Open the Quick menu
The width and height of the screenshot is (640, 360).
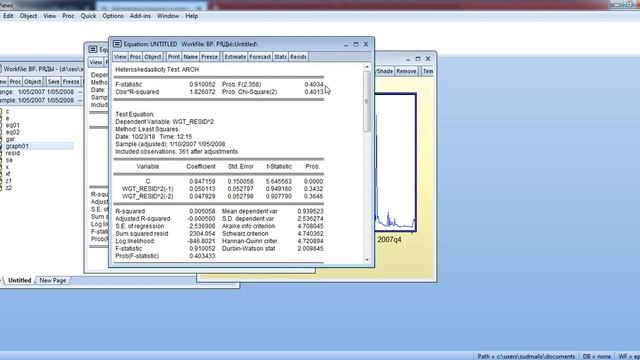[88, 16]
